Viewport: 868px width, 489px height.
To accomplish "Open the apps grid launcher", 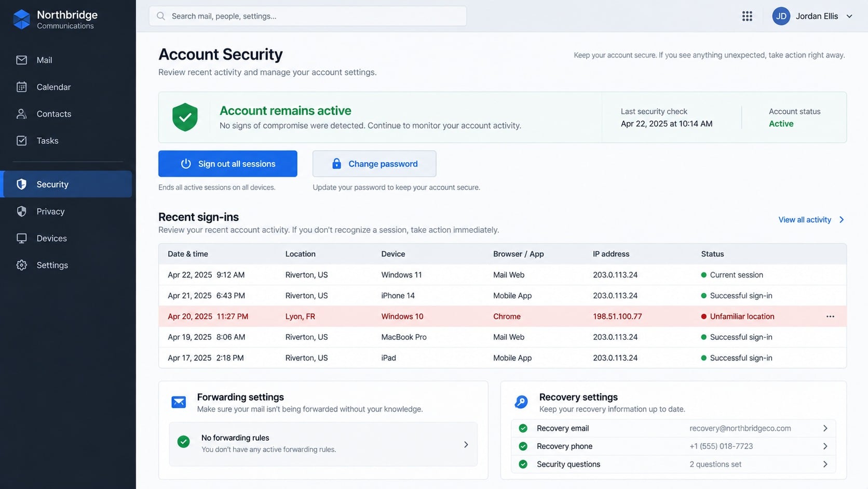I will [x=747, y=16].
